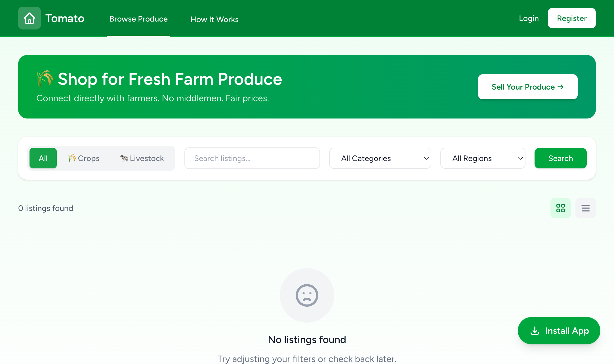Viewport: 614px width, 364px height.
Task: Go to the Browse Produce tab
Action: click(x=138, y=19)
